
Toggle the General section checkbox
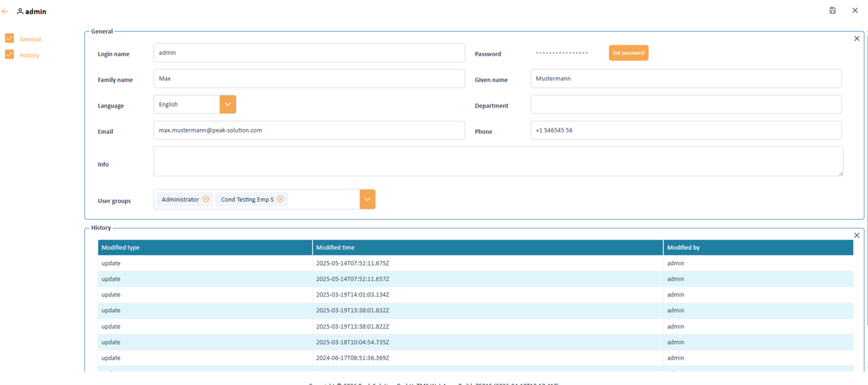pyautogui.click(x=10, y=38)
